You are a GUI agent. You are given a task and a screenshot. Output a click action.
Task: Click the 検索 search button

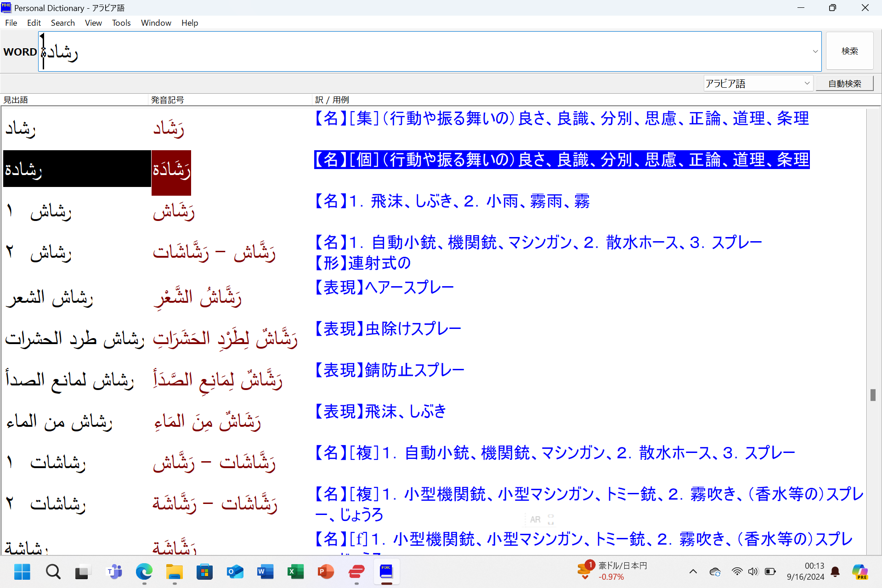click(x=849, y=51)
